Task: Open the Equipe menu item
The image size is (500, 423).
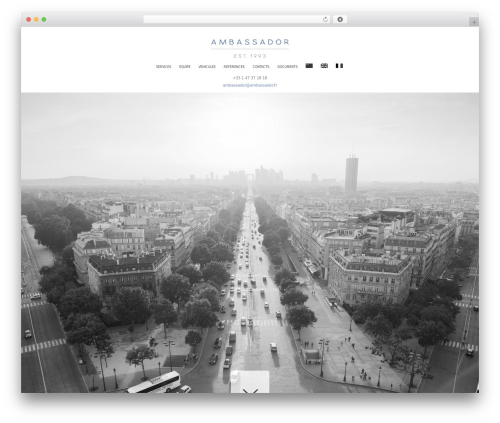Action: (185, 67)
